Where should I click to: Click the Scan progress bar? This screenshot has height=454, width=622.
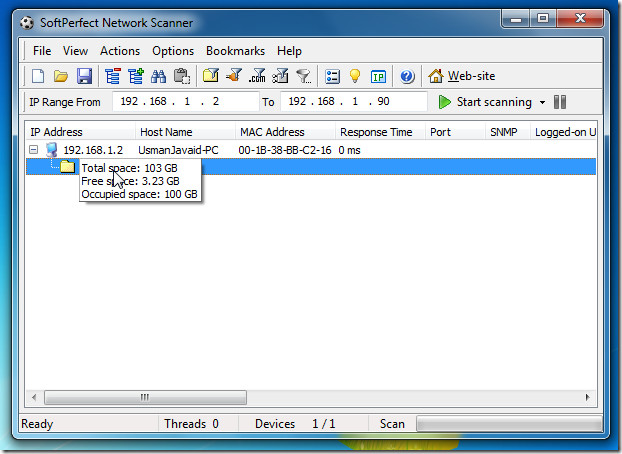509,424
